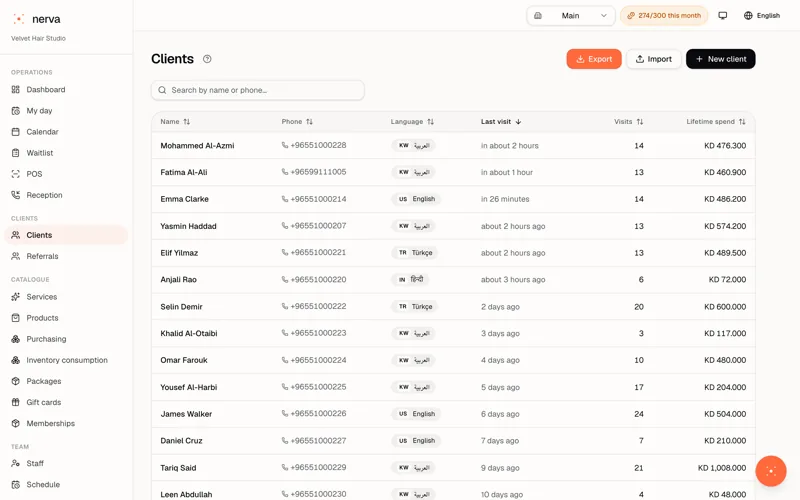
Task: Click the My day calendar icon
Action: click(16, 111)
